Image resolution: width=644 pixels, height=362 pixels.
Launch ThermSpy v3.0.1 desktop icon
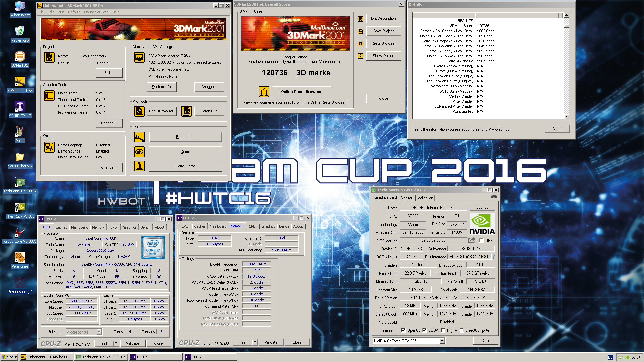pyautogui.click(x=20, y=210)
